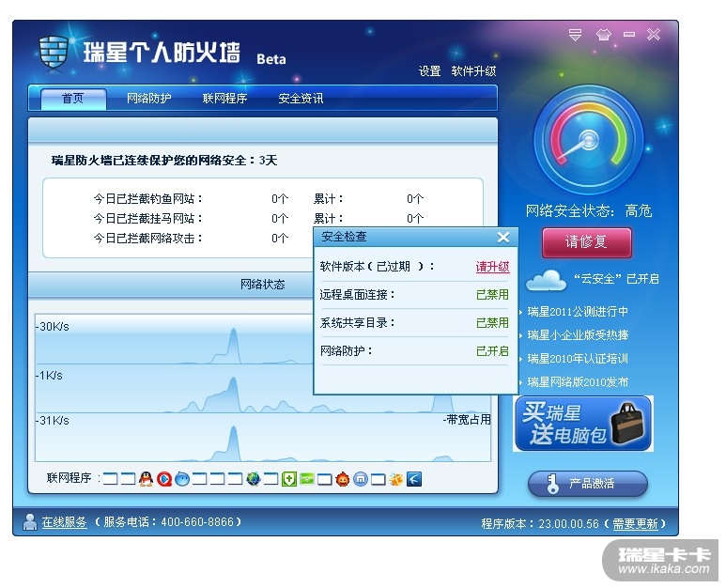Click the red play-button player program icon
726x588 pixels.
tap(164, 479)
